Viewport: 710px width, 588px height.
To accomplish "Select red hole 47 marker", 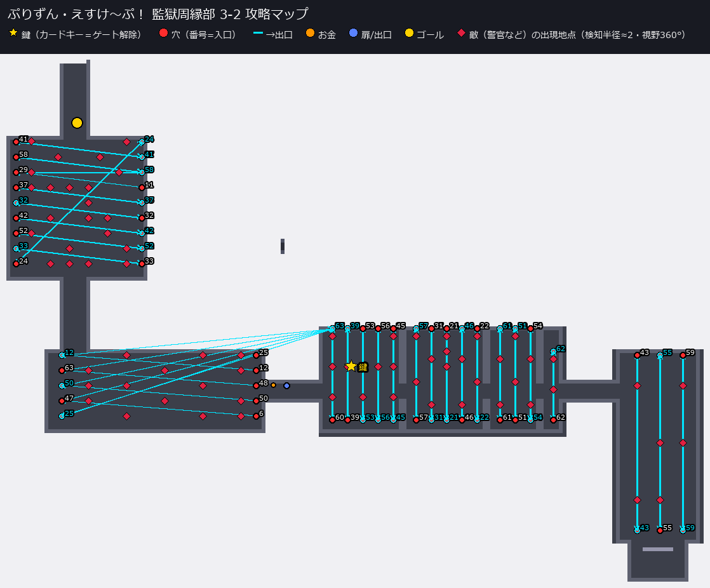I will click(62, 401).
